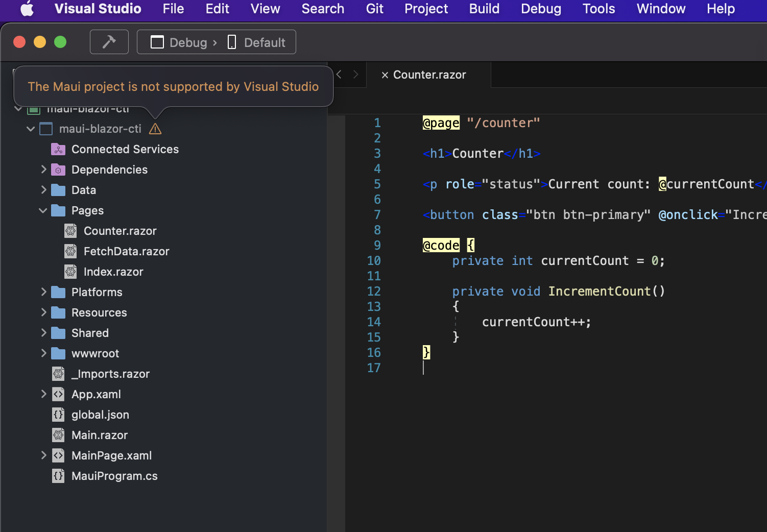The image size is (767, 532).
Task: Select the Pages folder
Action: pyautogui.click(x=87, y=211)
